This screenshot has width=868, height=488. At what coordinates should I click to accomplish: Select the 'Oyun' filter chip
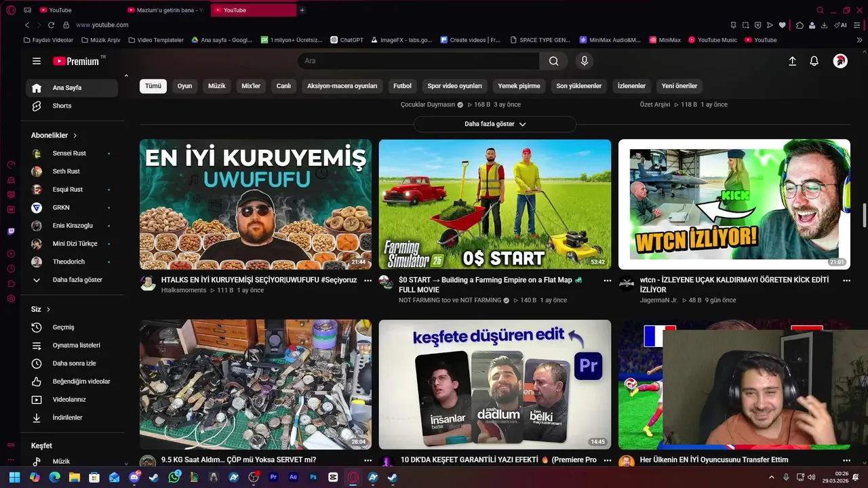(x=184, y=86)
